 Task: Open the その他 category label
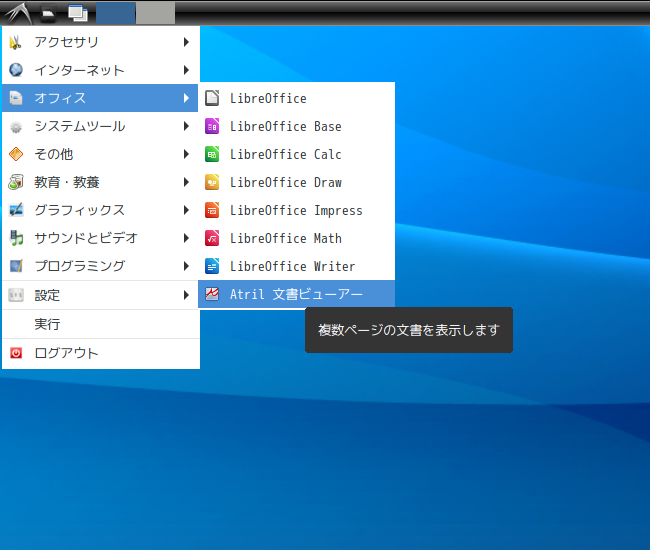54,154
